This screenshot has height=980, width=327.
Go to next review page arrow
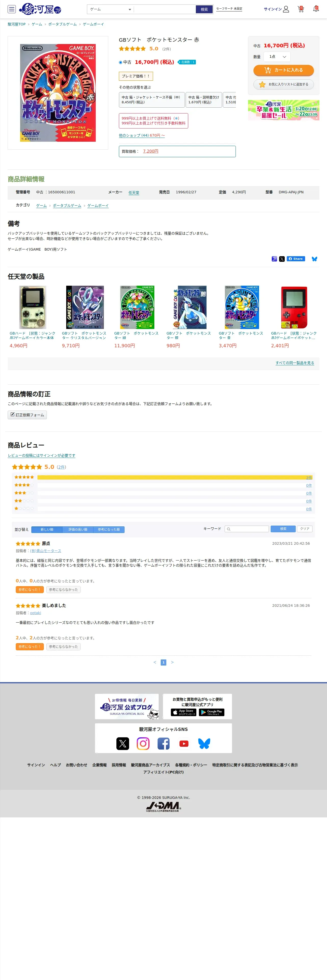pos(172,662)
